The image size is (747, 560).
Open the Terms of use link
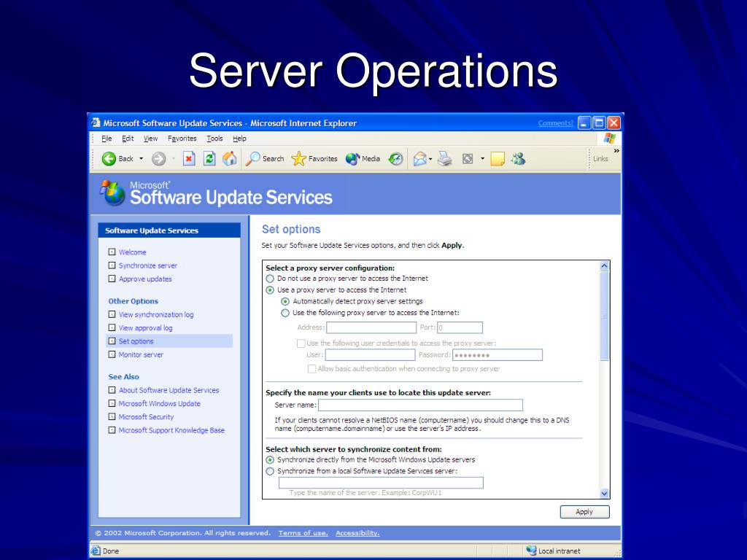coord(303,533)
